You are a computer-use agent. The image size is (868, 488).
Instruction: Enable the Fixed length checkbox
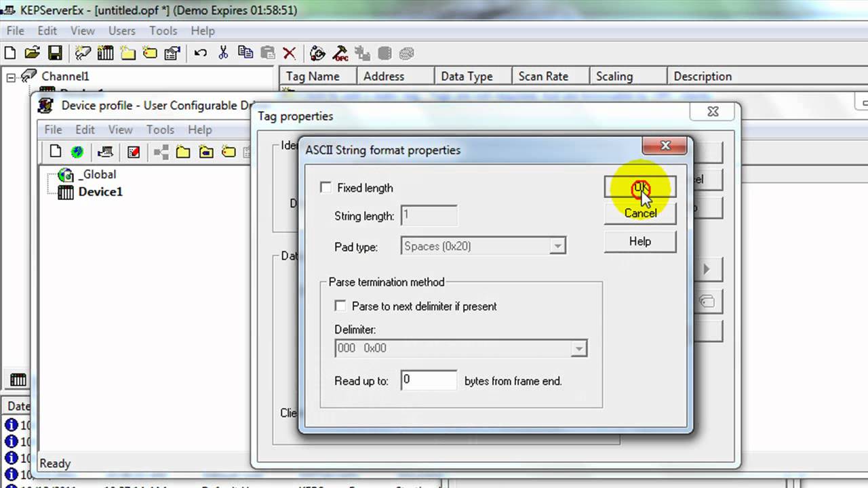[325, 188]
